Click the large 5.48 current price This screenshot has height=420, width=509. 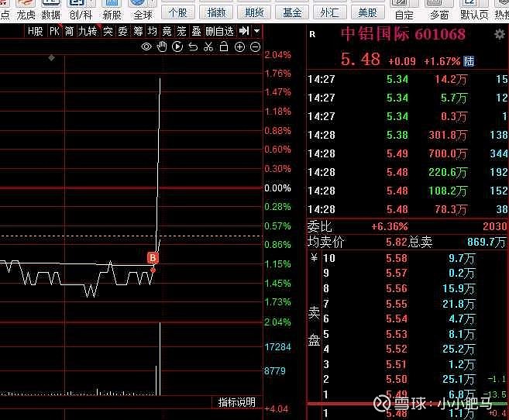360,60
